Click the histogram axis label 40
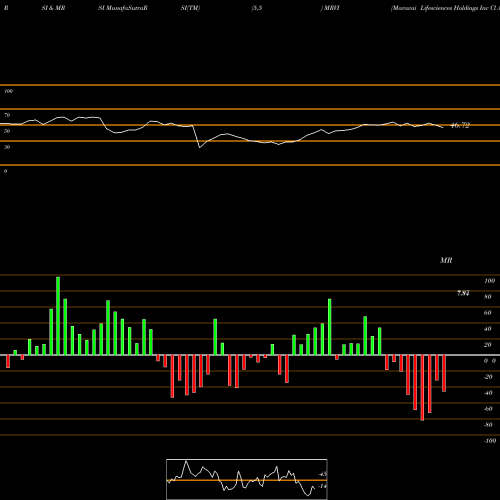The height and width of the screenshot is (500, 500). [488, 329]
